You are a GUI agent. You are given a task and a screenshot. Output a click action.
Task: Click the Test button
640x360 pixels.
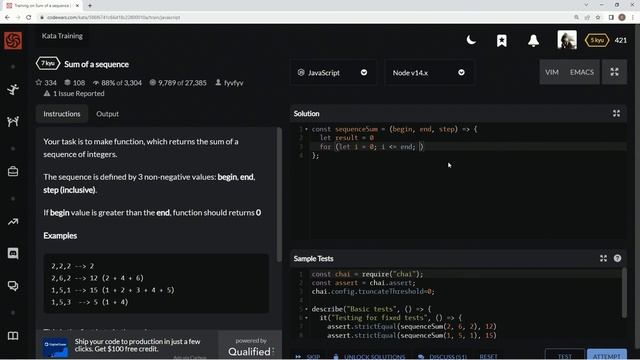tap(564, 355)
